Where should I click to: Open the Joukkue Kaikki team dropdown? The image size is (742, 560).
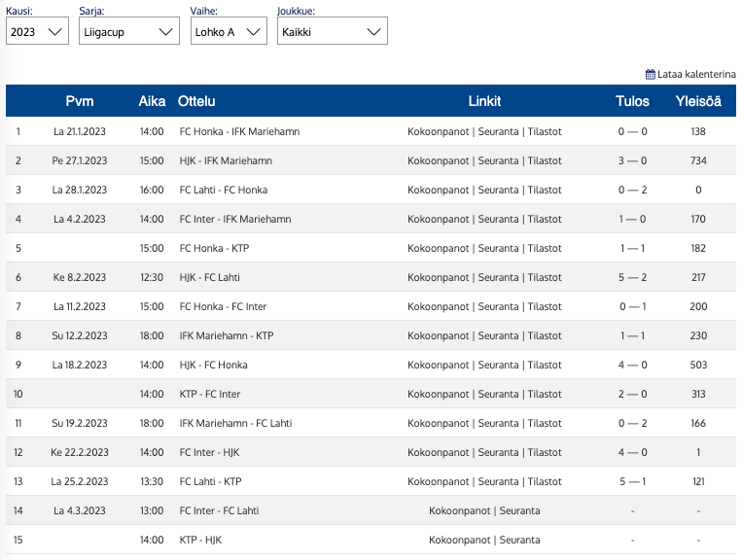pyautogui.click(x=331, y=31)
